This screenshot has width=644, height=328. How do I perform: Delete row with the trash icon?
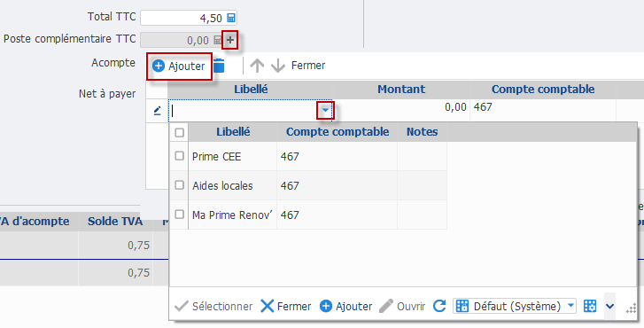(x=219, y=66)
